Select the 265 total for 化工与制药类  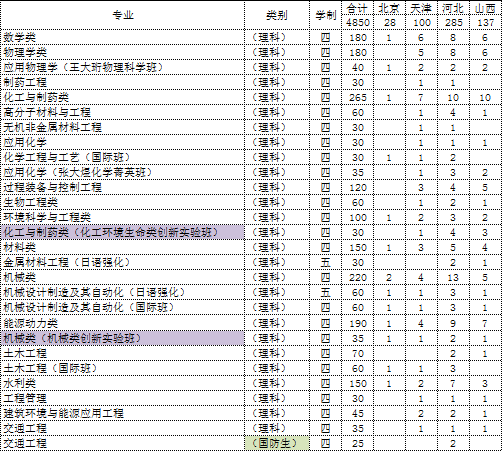click(358, 97)
